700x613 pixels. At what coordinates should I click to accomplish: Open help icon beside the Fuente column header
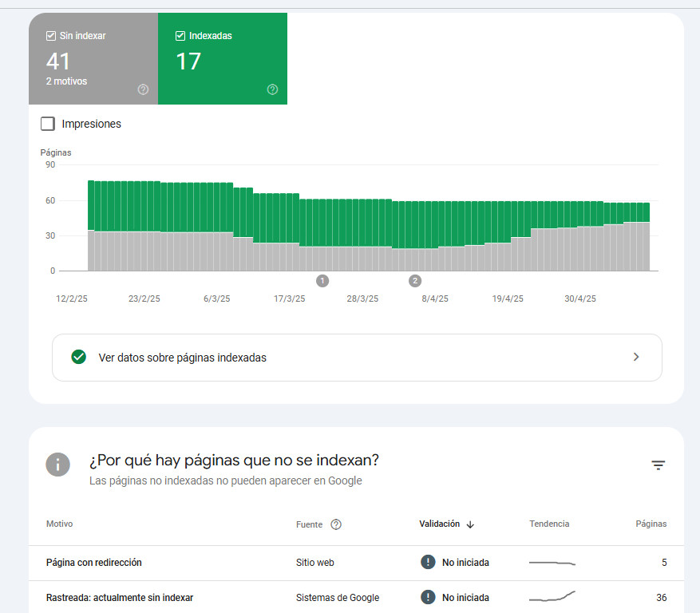(x=336, y=524)
